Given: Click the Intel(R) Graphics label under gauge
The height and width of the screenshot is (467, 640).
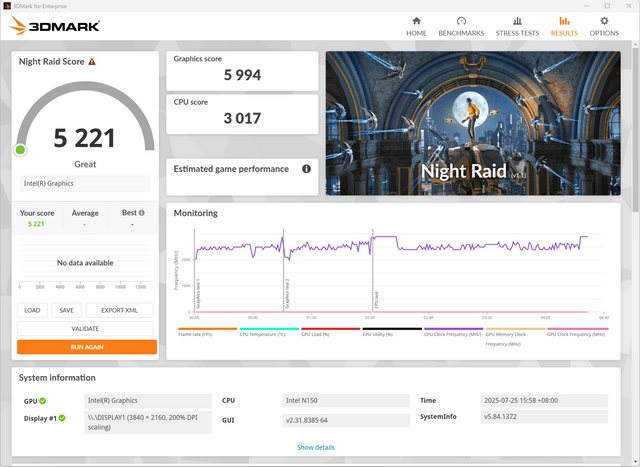Looking at the screenshot, I should coord(85,184).
